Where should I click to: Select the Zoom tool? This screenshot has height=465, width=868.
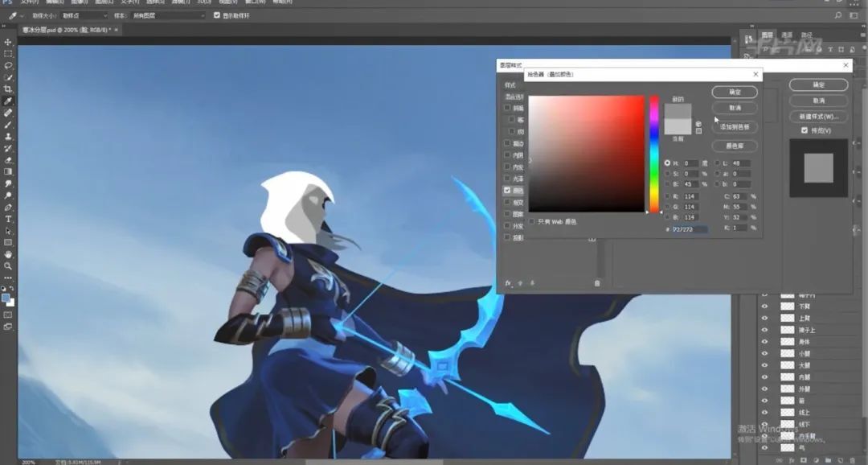pyautogui.click(x=8, y=265)
